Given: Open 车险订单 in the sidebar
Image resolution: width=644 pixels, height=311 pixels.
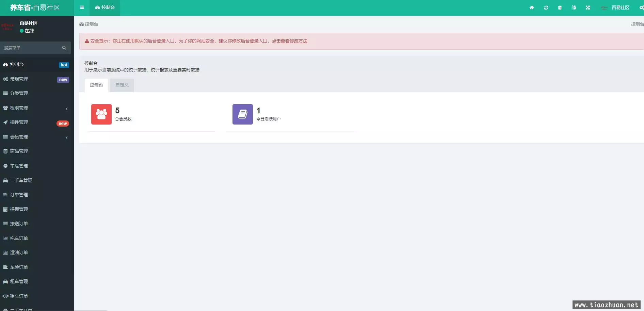Looking at the screenshot, I should [37, 267].
